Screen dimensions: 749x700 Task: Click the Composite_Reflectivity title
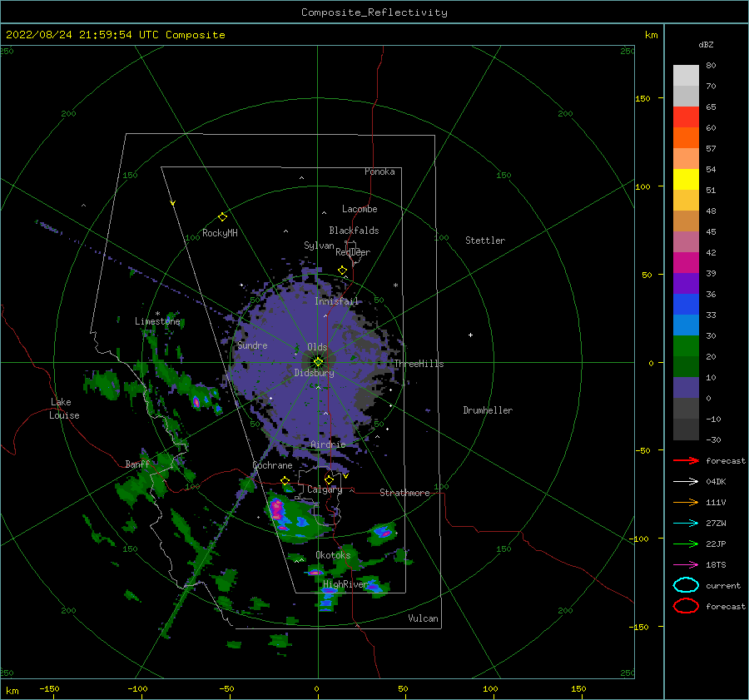[x=374, y=12]
